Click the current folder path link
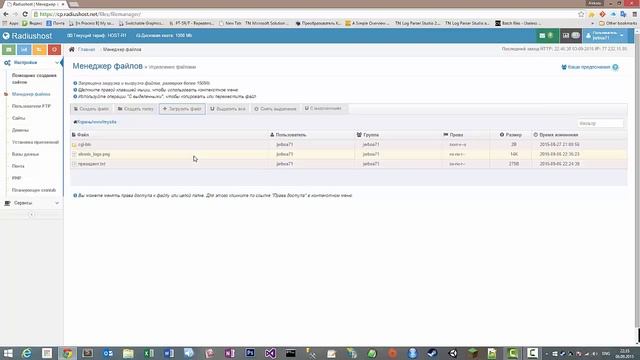 coord(95,122)
